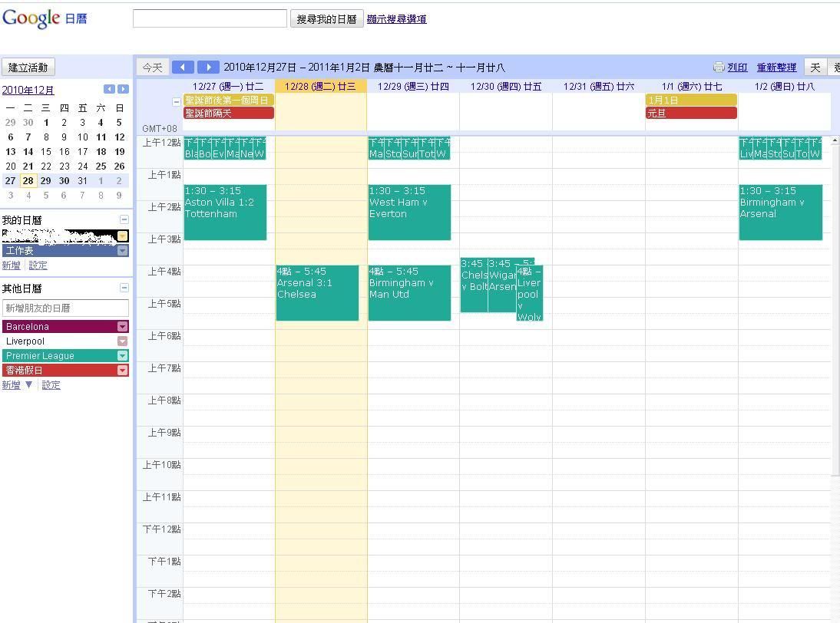
Task: Open dropdown for 香港假日 calendar
Action: click(x=123, y=370)
